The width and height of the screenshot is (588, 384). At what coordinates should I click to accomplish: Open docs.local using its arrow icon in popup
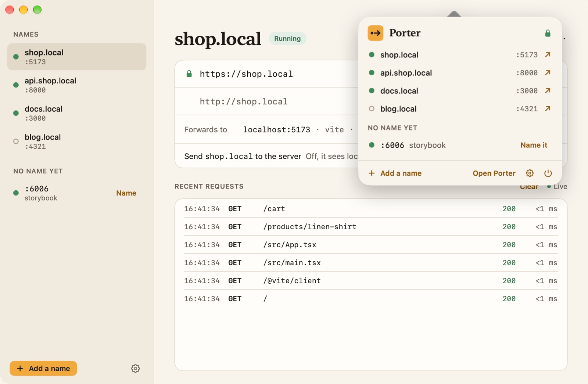(548, 91)
